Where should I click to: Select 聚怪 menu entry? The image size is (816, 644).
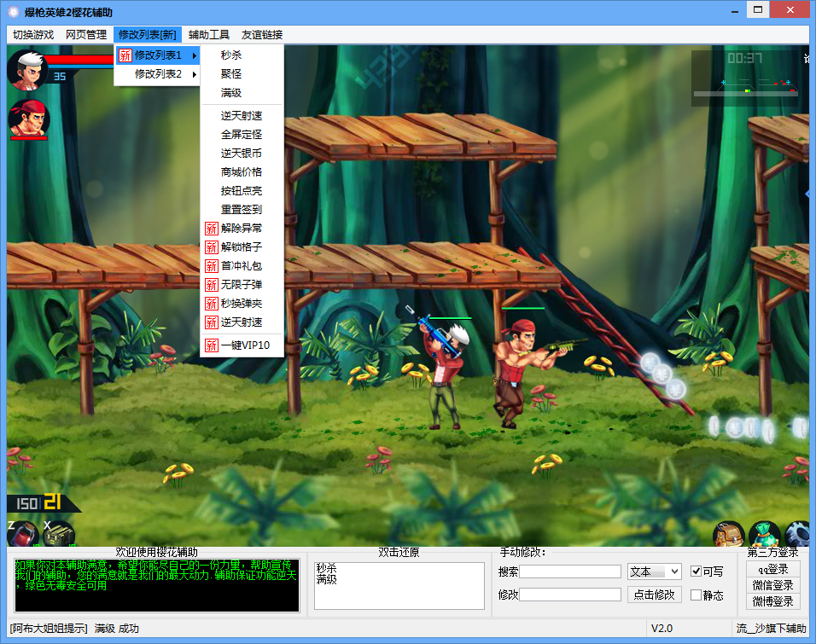pos(242,74)
